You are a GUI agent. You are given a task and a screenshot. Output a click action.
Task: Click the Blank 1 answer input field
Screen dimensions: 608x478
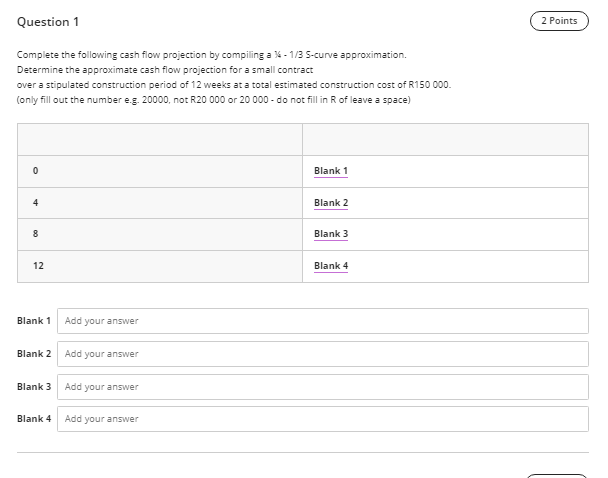(x=322, y=321)
